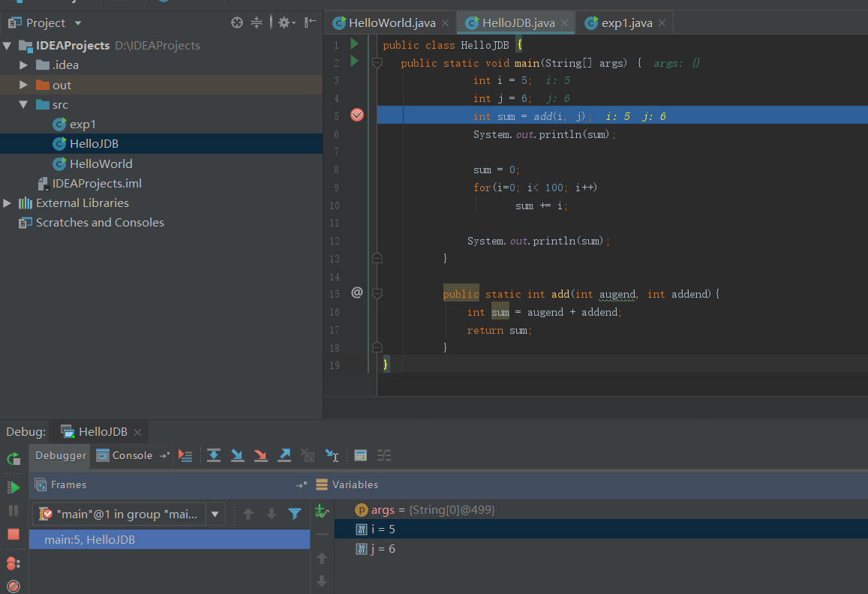Close HelloJDB.java editor tab
Viewport: 868px width, 594px height.
coord(564,23)
